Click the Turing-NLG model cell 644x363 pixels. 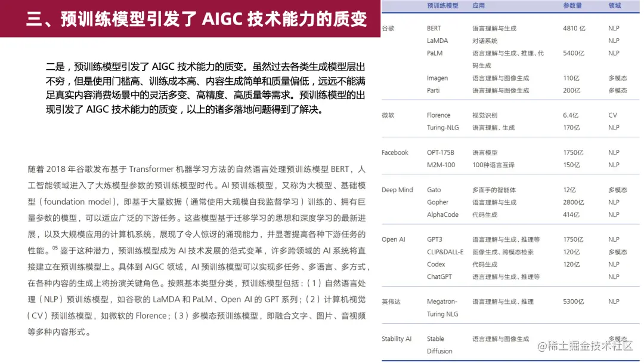[x=442, y=127]
